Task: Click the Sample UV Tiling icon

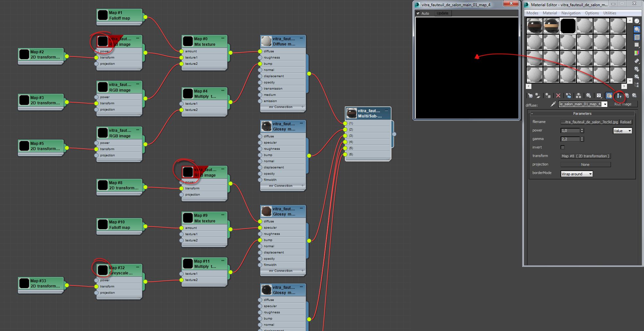Action: coord(637,45)
